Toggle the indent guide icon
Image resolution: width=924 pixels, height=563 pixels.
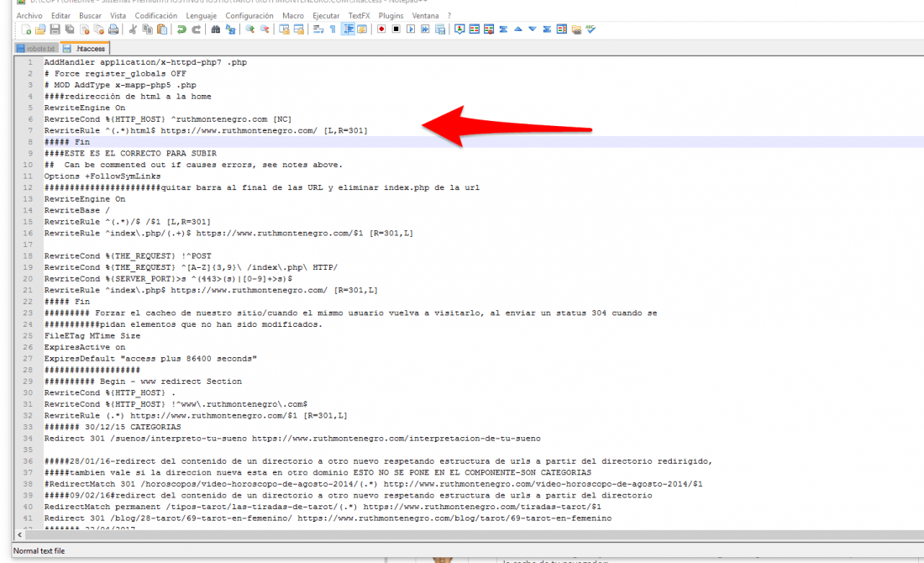coord(348,29)
